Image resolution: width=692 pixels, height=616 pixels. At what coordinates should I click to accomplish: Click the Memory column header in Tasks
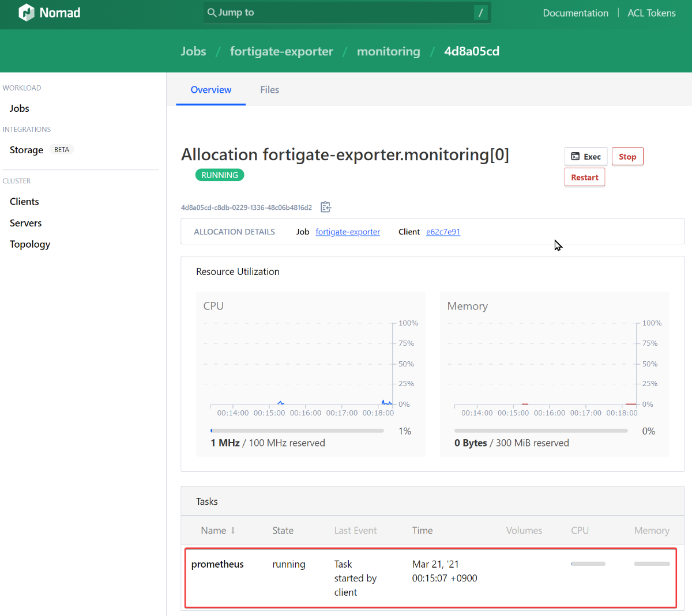click(x=652, y=530)
